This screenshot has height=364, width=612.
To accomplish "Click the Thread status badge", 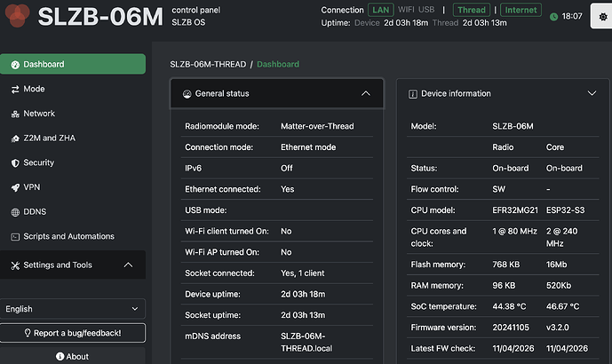I will tap(472, 10).
